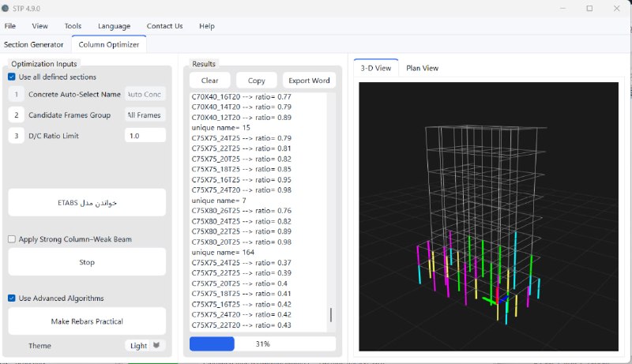Disable Use Advanced Algorithms checkbox

click(12, 298)
